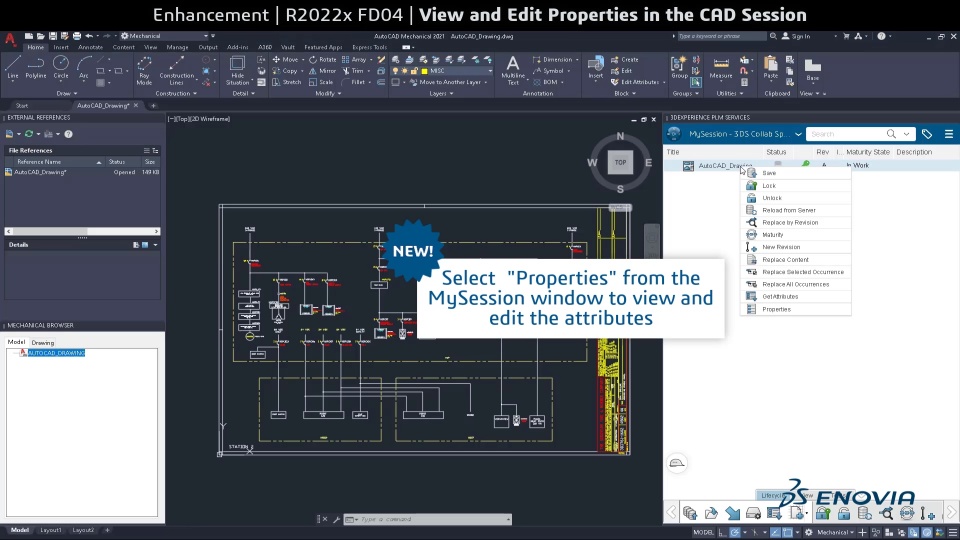Click the yellow MISC layer color swatch
The image size is (960, 540).
[424, 70]
